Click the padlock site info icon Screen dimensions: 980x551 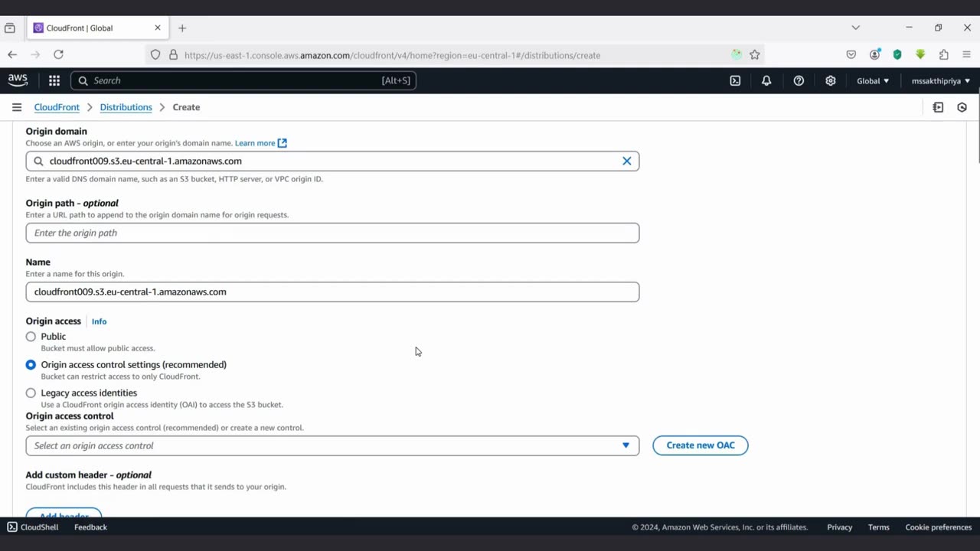[173, 54]
